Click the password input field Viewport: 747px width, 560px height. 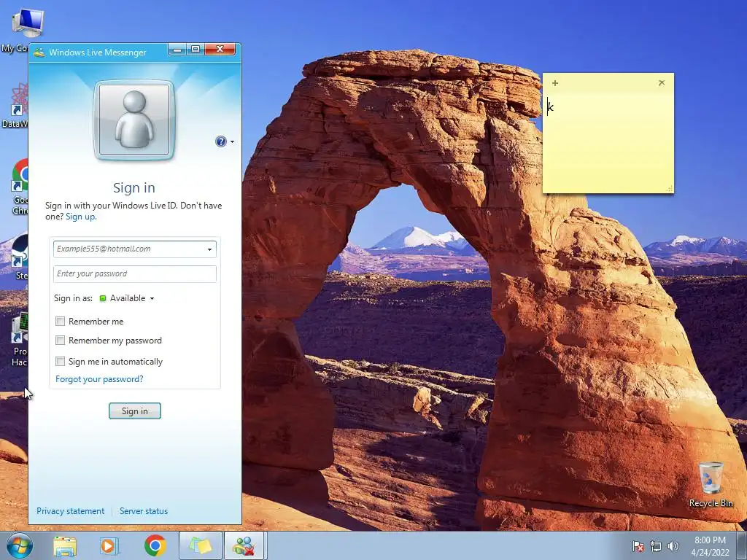pos(135,274)
